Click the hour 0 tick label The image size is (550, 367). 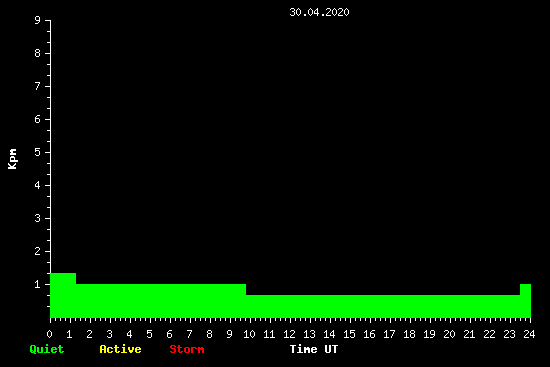click(49, 334)
